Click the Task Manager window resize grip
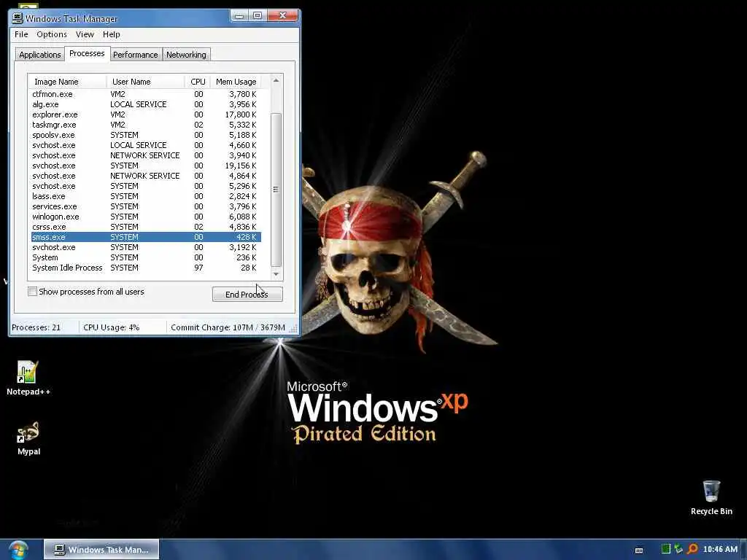This screenshot has width=747, height=560. click(293, 328)
